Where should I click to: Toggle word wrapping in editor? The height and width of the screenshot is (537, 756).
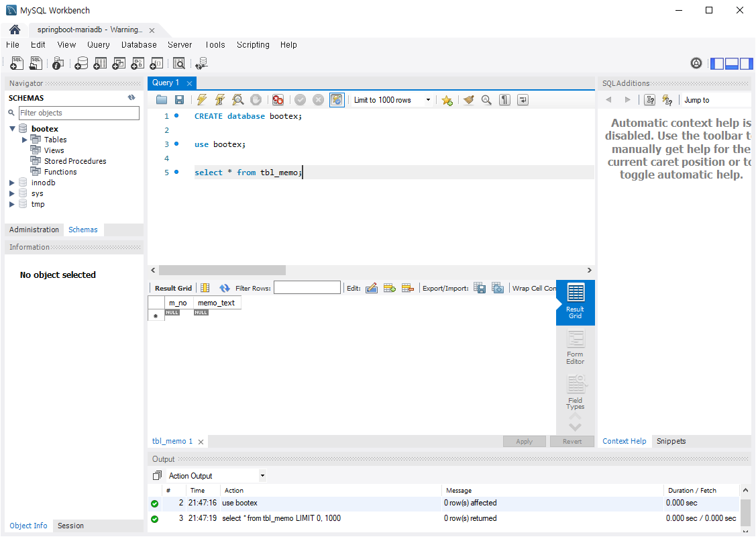[x=523, y=100]
